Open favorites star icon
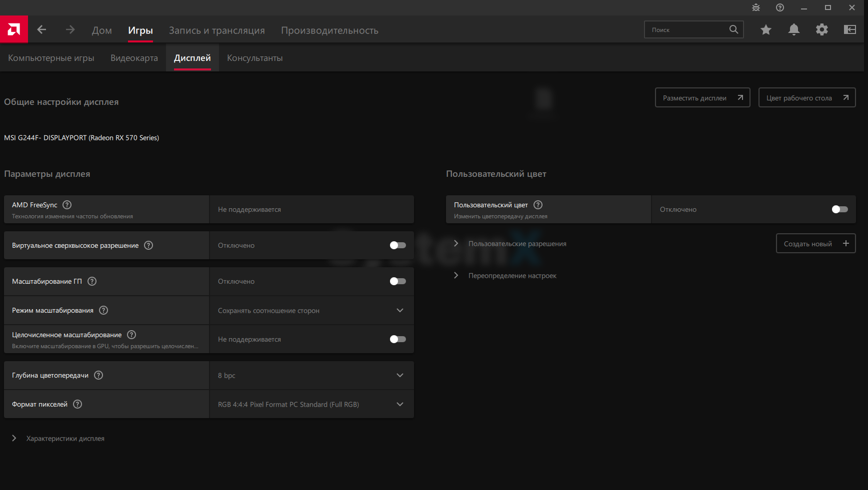Screen dimensions: 868x490 pyautogui.click(x=766, y=29)
